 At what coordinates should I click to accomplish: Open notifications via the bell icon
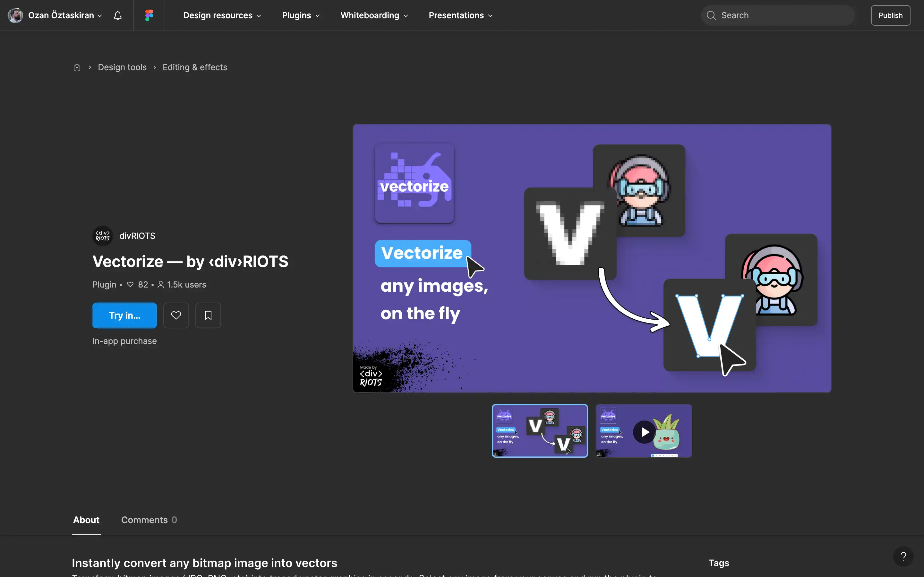coord(117,15)
